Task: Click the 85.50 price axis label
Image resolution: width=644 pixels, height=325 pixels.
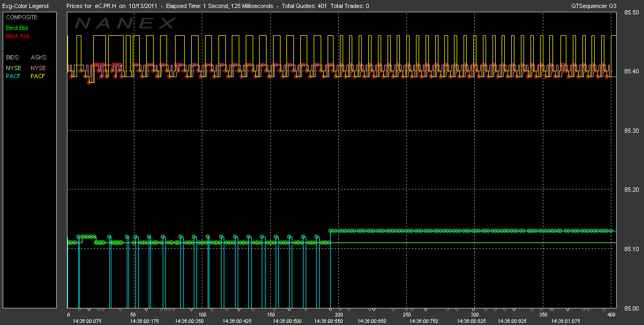Action: (631, 13)
